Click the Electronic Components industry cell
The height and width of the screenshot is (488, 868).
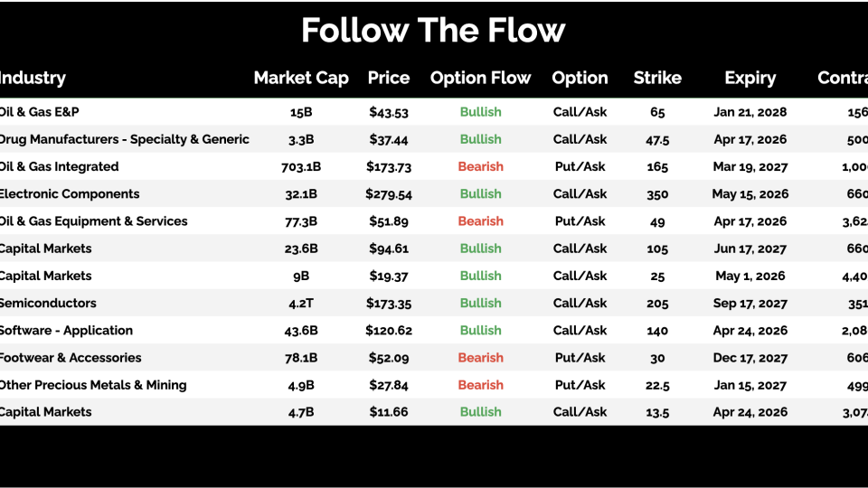(x=69, y=193)
